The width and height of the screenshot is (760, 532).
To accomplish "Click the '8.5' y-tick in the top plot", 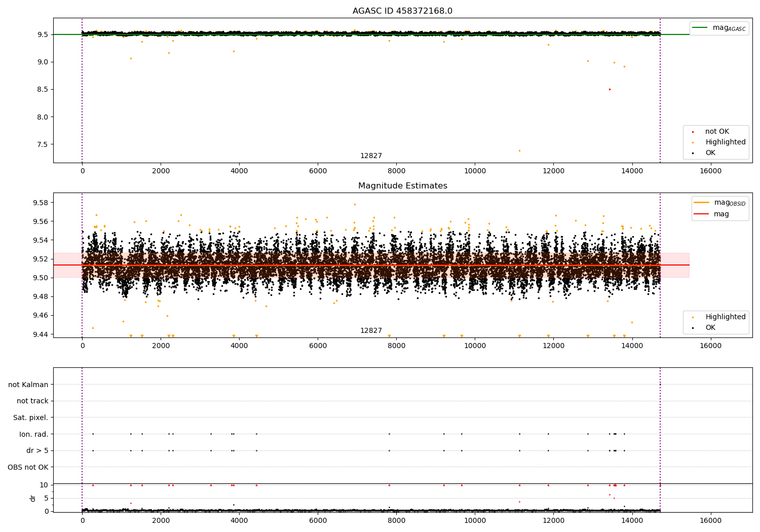I will click(x=43, y=90).
